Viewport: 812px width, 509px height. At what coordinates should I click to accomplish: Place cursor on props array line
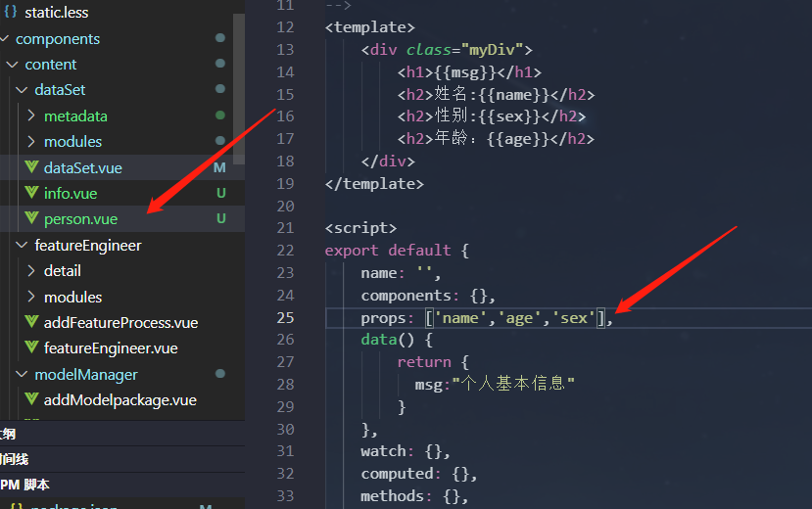coord(487,317)
